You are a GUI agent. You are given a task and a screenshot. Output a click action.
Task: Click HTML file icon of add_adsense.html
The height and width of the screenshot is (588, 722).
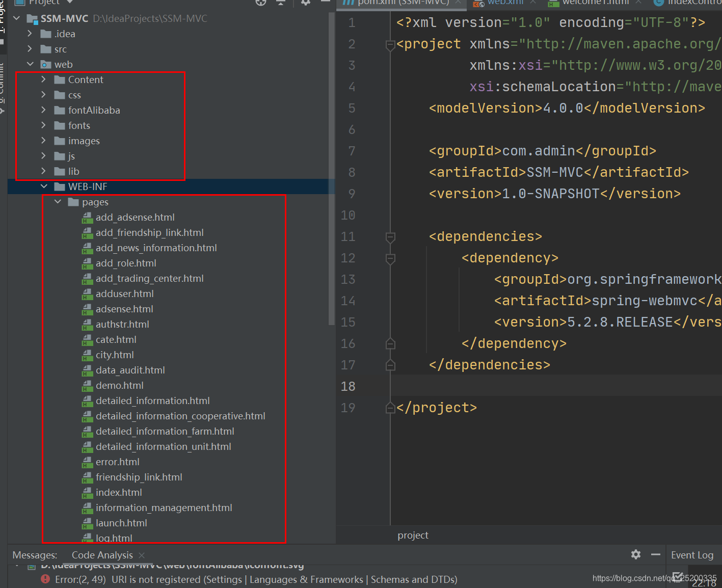click(x=87, y=218)
